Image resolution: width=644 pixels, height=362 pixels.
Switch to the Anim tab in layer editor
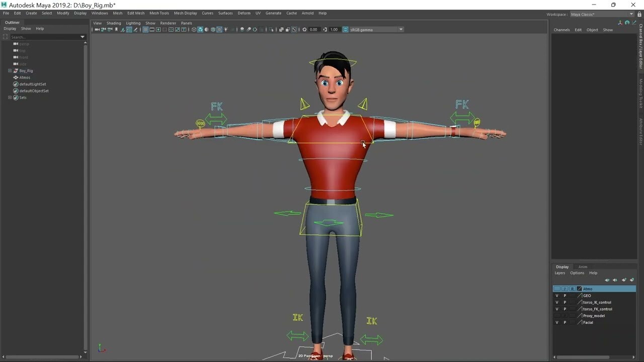point(583,266)
